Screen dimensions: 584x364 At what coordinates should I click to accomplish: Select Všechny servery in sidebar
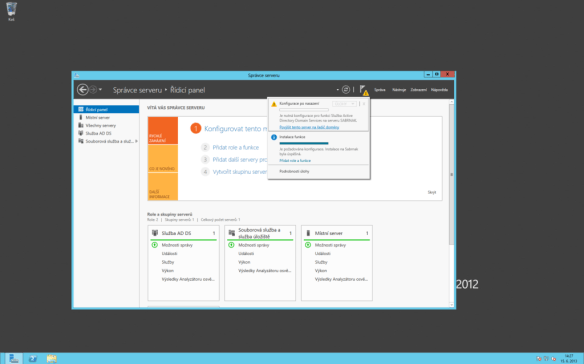106,125
